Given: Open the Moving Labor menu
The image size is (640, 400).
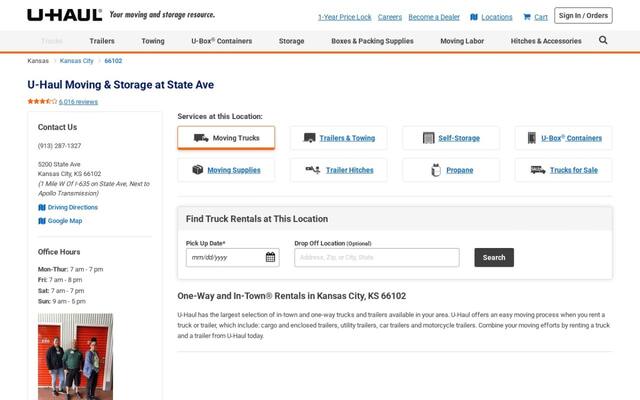Looking at the screenshot, I should point(462,41).
